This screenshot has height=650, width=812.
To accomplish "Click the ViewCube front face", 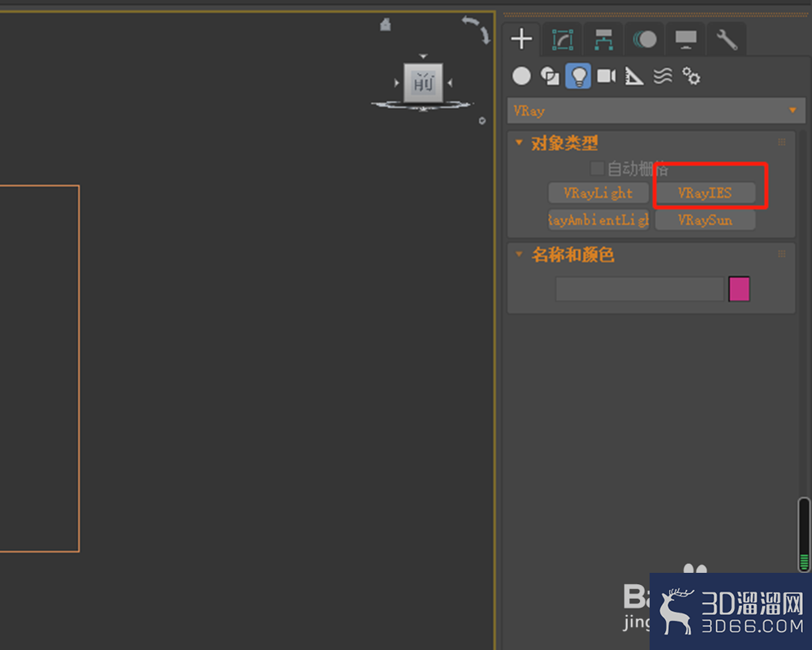I will (423, 82).
